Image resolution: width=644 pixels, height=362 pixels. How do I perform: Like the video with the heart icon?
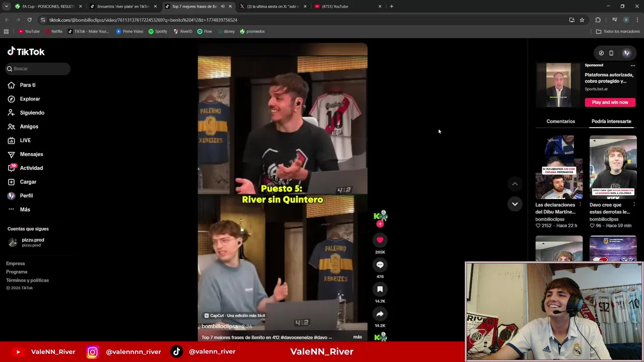pos(380,240)
